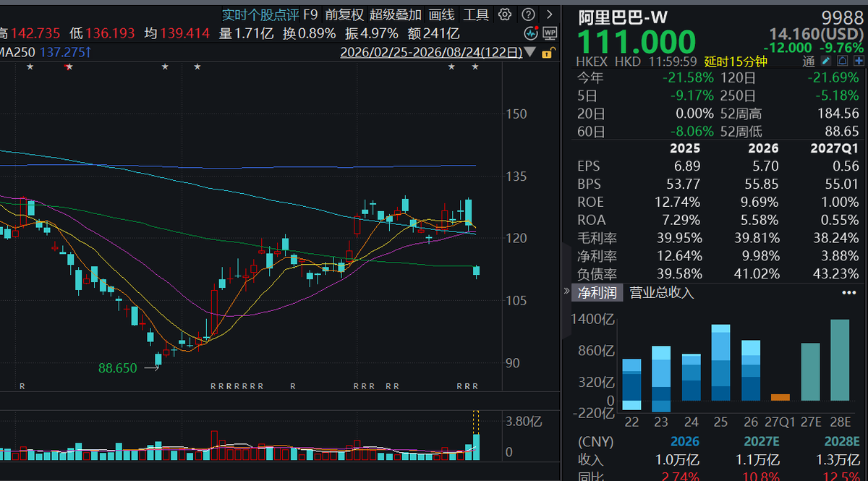868x481 pixels.
Task: Click the 振 4.97% amplitude value
Action: 372,33
